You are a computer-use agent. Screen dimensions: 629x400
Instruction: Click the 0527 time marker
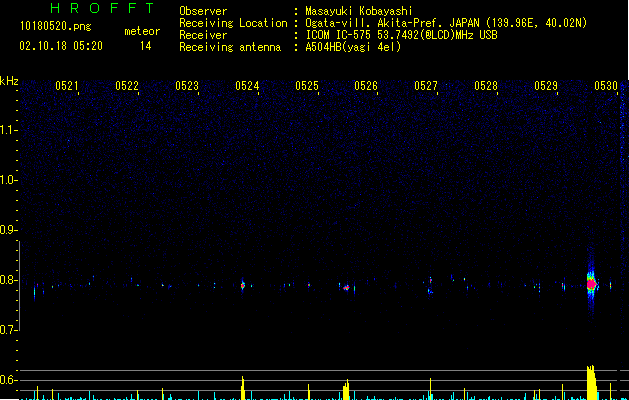point(426,86)
